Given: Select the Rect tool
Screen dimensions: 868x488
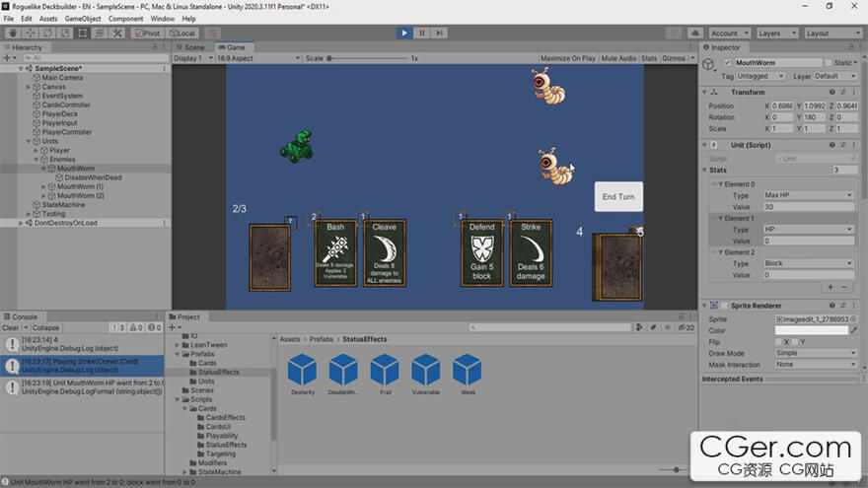Looking at the screenshot, I should point(83,34).
